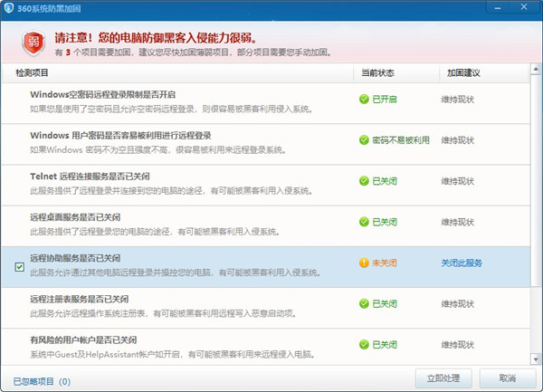The height and width of the screenshot is (392, 543).
Task: Click the 当前状态 column header
Action: coord(377,72)
